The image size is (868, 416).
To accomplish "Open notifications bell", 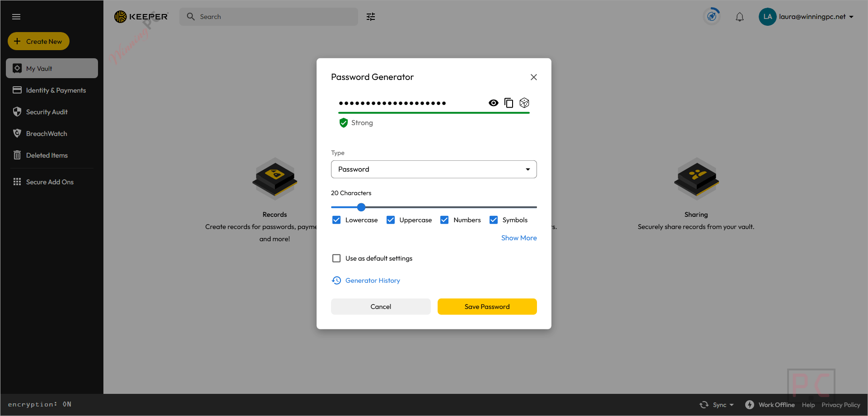I will 740,17.
